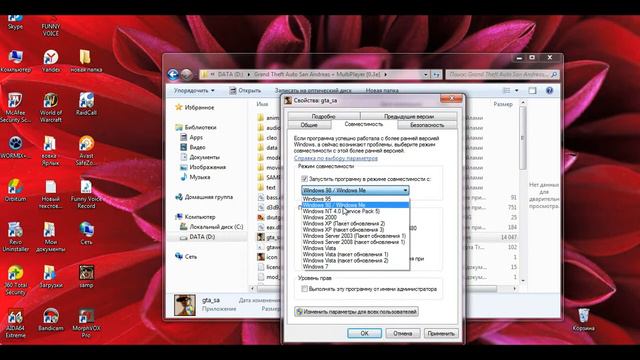This screenshot has height=360, width=640.
Task: Expand the address bar history dropdown arrow
Action: pos(426,75)
